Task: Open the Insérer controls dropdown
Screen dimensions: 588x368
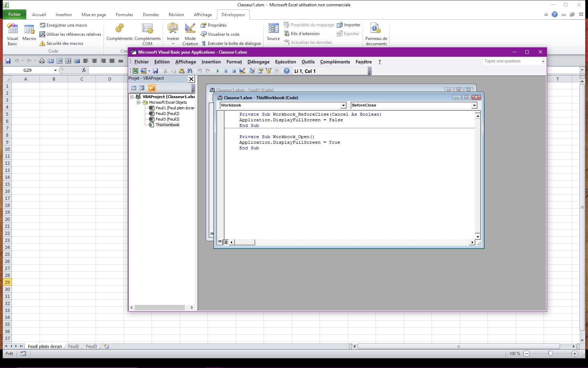Action: (173, 44)
